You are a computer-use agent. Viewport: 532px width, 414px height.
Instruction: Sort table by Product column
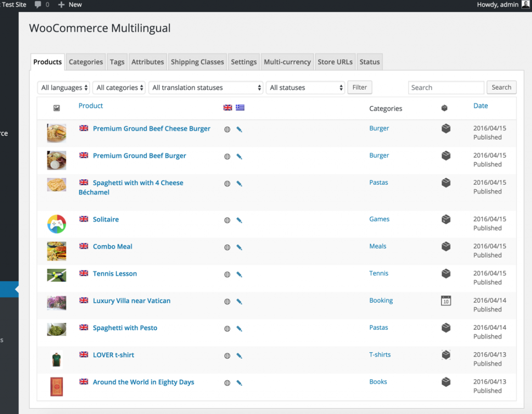point(90,106)
